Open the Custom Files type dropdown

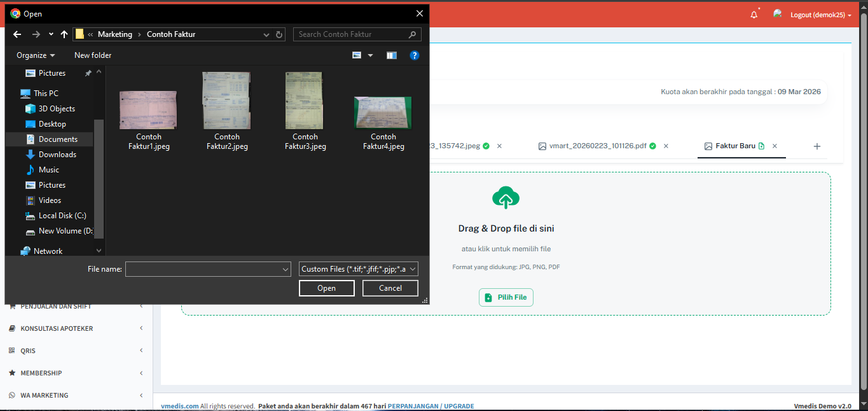pos(359,269)
